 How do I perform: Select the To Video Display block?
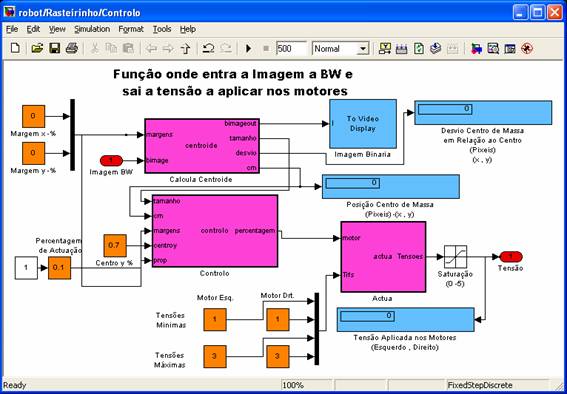[x=363, y=124]
